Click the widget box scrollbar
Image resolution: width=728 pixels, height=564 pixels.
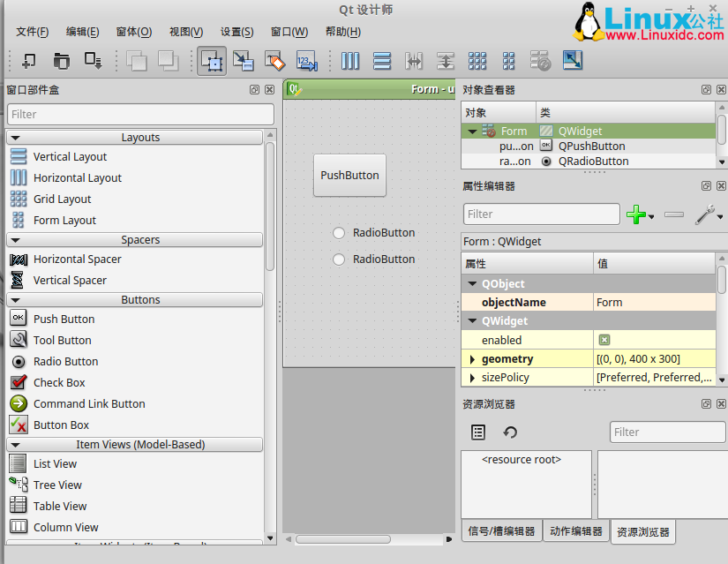[x=270, y=207]
